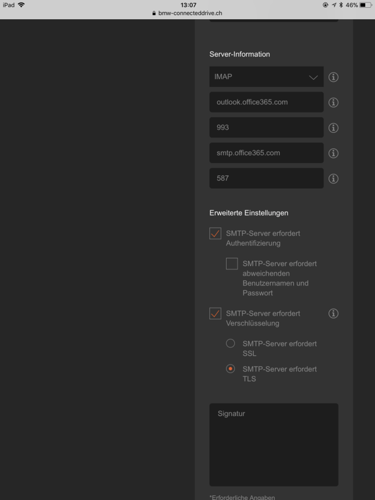This screenshot has height=500, width=375.
Task: Click the chevron arrow in IMAP selector
Action: click(x=313, y=77)
